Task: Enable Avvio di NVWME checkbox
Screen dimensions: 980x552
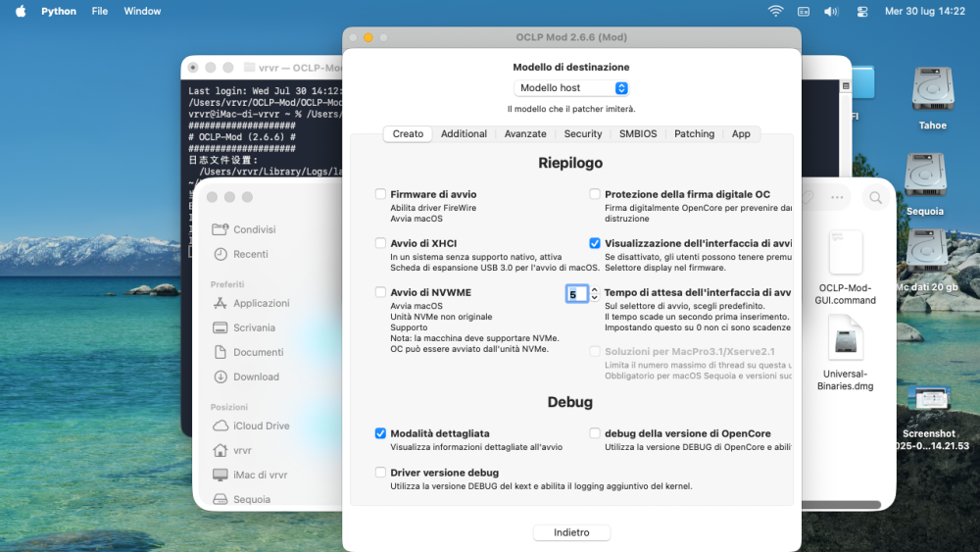Action: point(380,292)
